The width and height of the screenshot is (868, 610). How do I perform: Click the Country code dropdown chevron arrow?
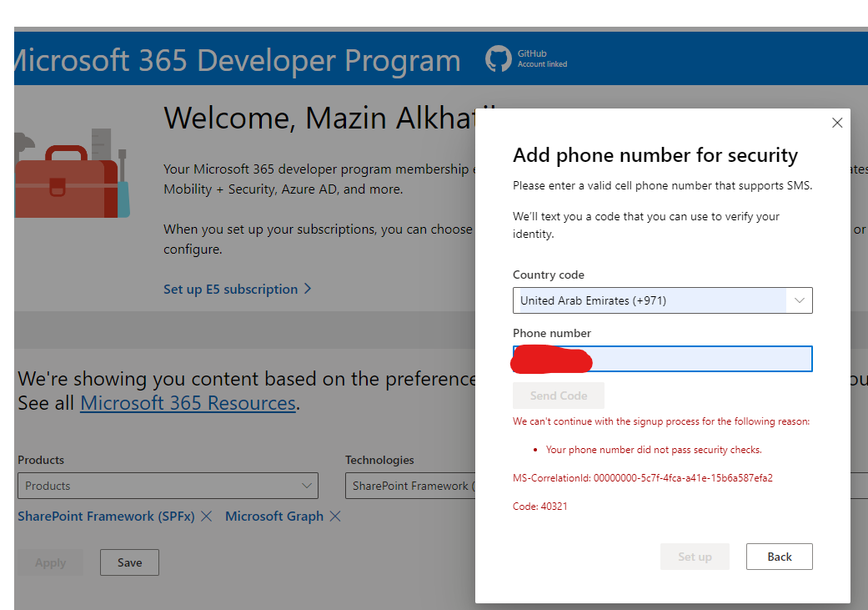(x=800, y=300)
